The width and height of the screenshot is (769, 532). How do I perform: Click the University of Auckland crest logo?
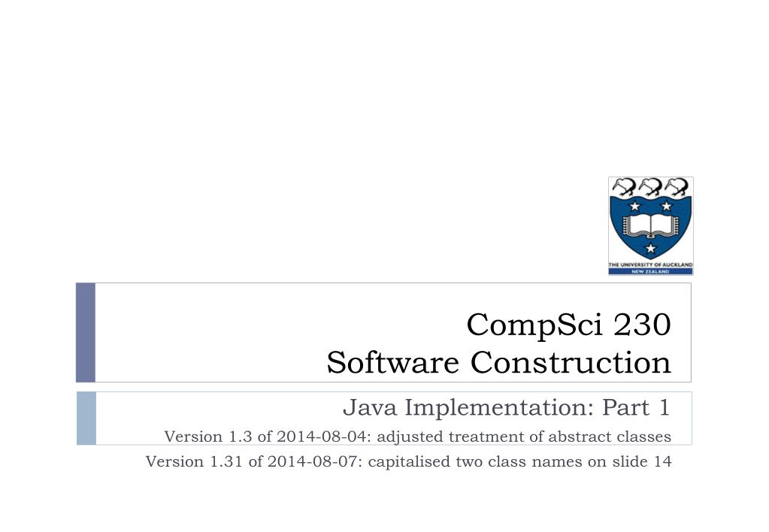pos(650,225)
